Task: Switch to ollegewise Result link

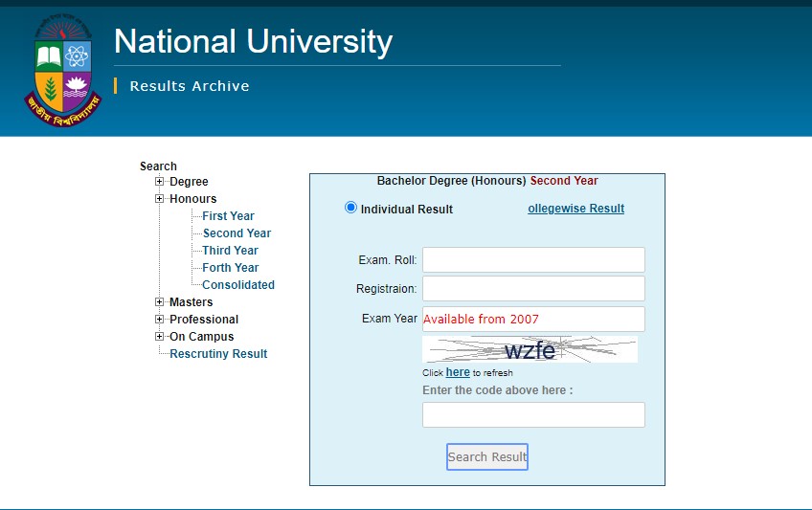Action: (x=575, y=209)
